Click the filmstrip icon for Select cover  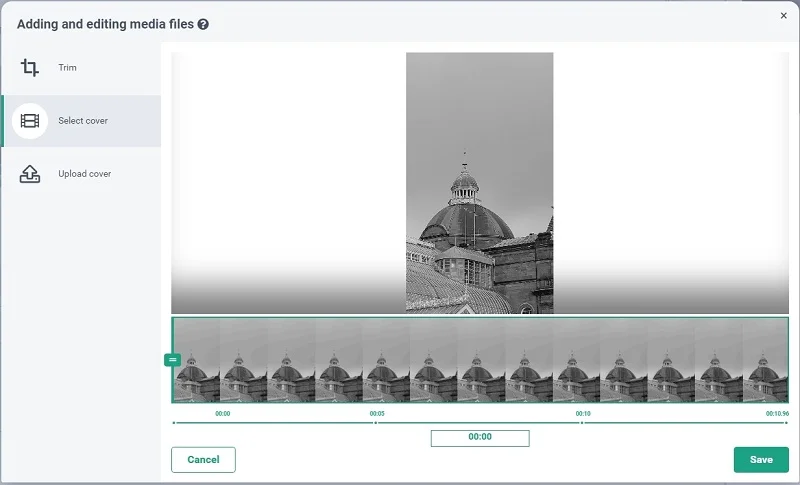pos(30,121)
